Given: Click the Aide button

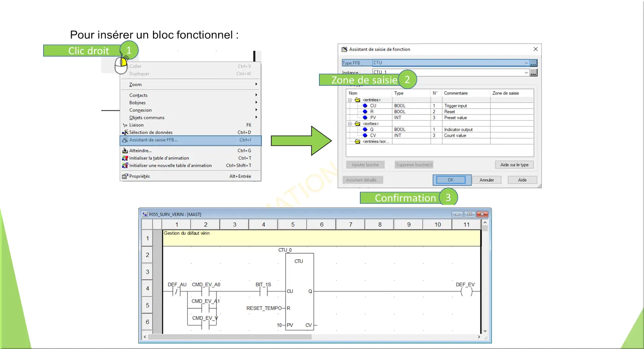Looking at the screenshot, I should point(522,180).
